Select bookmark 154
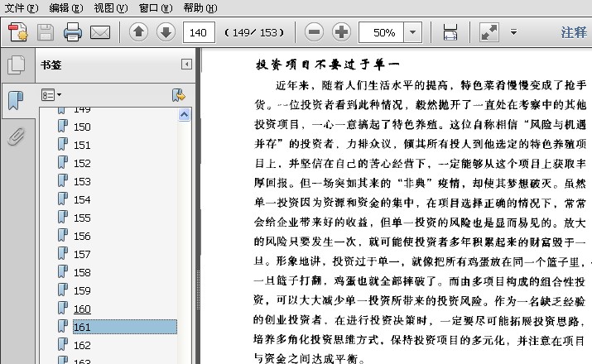 [x=82, y=200]
